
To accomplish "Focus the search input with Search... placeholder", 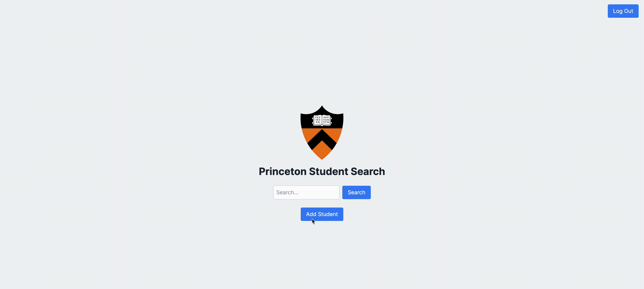I will pyautogui.click(x=306, y=192).
